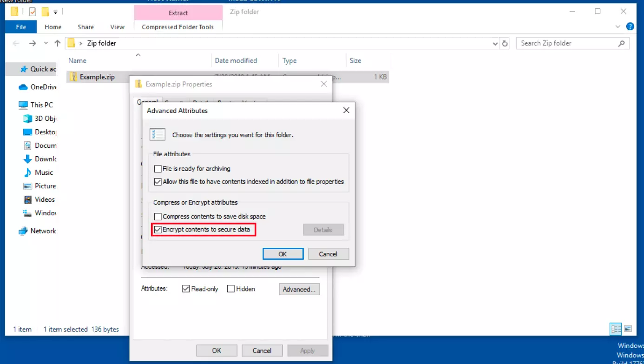Viewport: 644px width, 364px height.
Task: Open Downloads in navigation pane
Action: (x=40, y=159)
